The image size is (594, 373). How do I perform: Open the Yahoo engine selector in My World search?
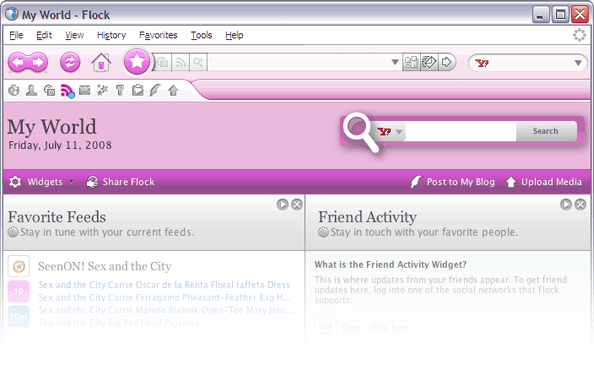(x=390, y=132)
